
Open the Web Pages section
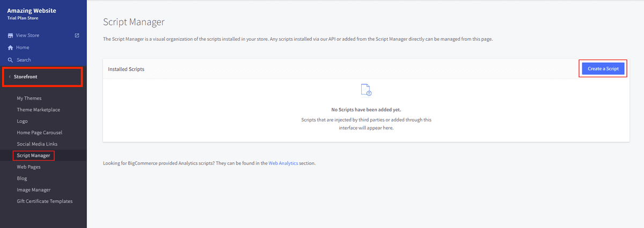(29, 167)
